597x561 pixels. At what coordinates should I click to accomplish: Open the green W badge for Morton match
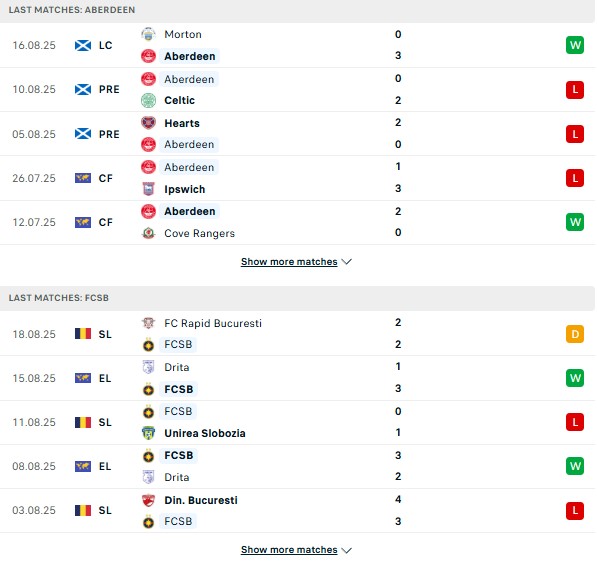tap(575, 45)
